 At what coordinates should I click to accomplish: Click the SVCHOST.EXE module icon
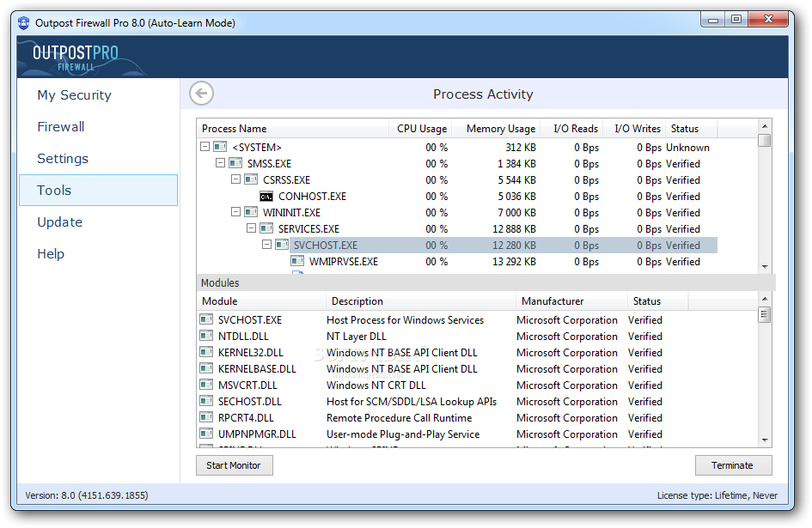[x=206, y=319]
